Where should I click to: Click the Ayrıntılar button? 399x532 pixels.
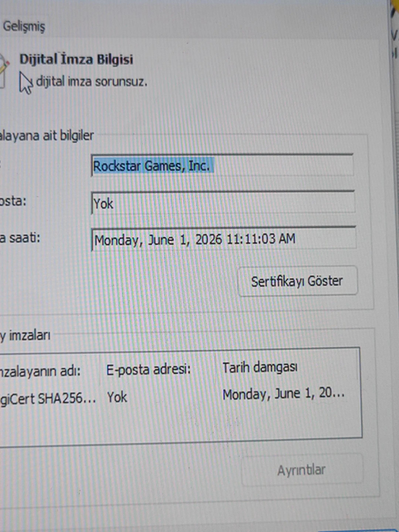tap(302, 470)
